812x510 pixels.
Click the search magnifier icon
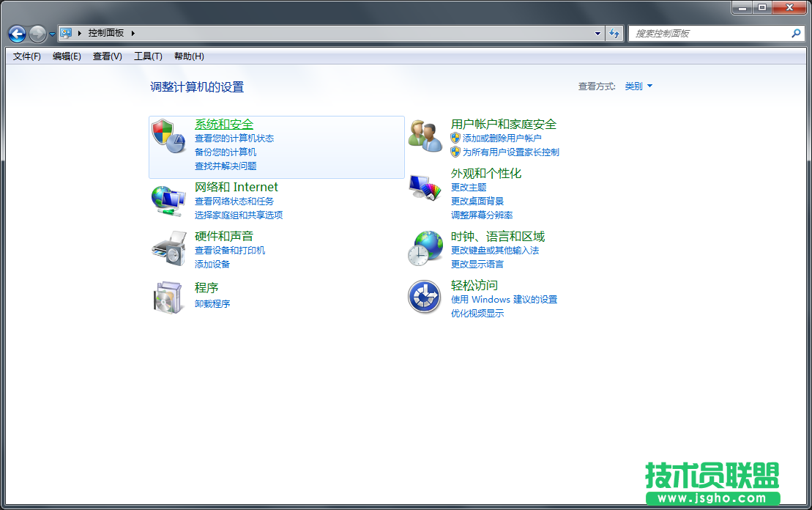796,33
